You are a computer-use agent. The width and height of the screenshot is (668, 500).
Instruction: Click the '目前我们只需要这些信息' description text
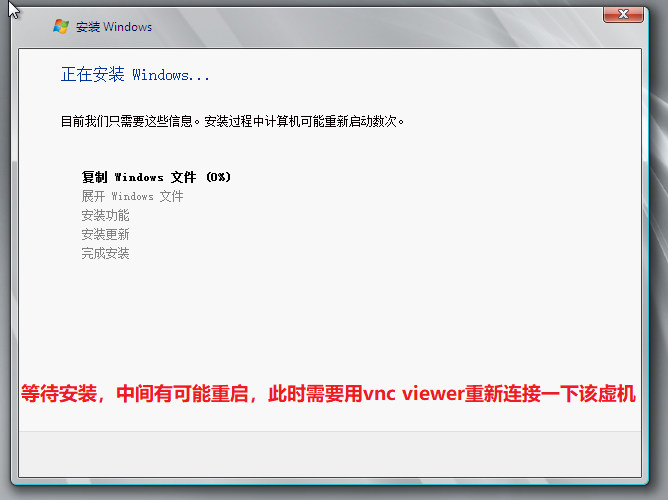[232, 121]
